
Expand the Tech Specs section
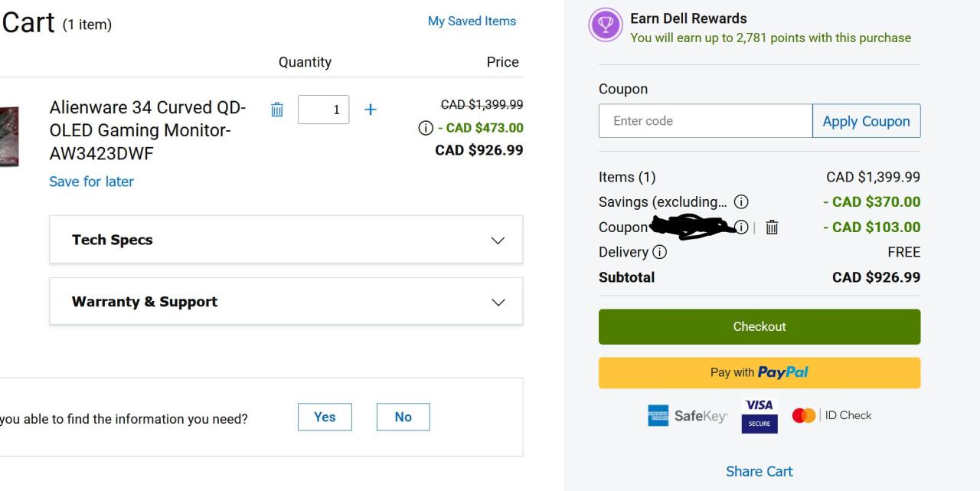click(x=286, y=240)
